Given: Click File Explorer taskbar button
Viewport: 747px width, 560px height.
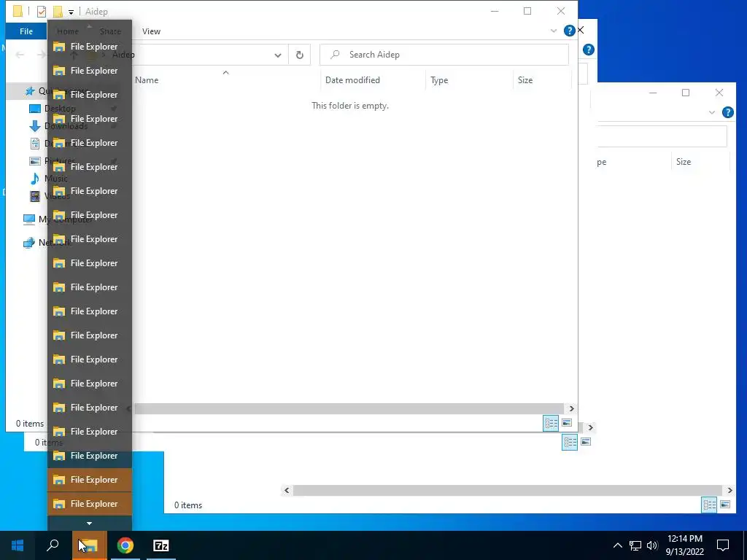Looking at the screenshot, I should coord(89,545).
